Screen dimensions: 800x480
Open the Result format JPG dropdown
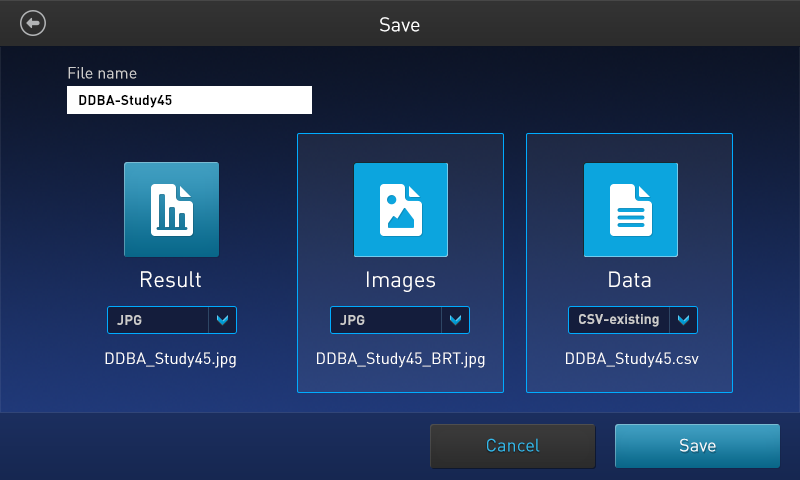point(172,320)
